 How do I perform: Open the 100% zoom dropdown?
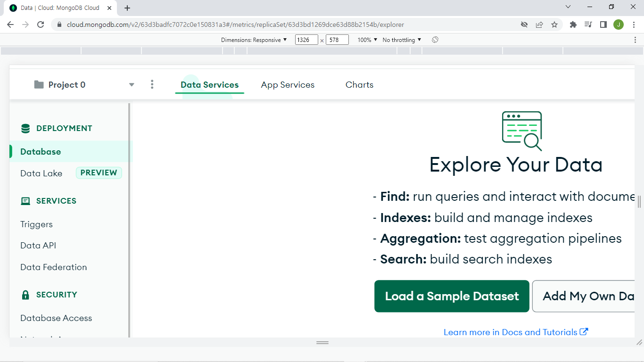click(367, 40)
